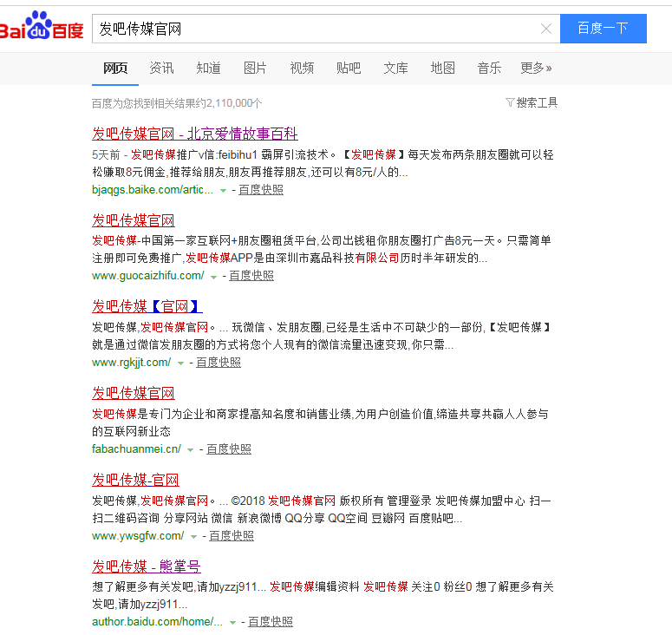Image resolution: width=672 pixels, height=635 pixels.
Task: Select the 网页 tab
Action: click(x=115, y=69)
